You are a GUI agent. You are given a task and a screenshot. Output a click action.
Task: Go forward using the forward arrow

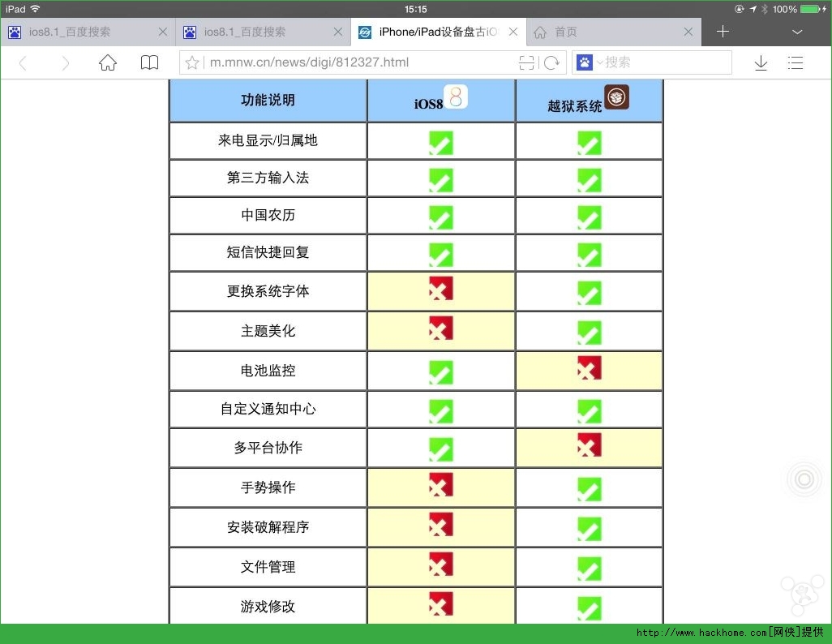65,63
